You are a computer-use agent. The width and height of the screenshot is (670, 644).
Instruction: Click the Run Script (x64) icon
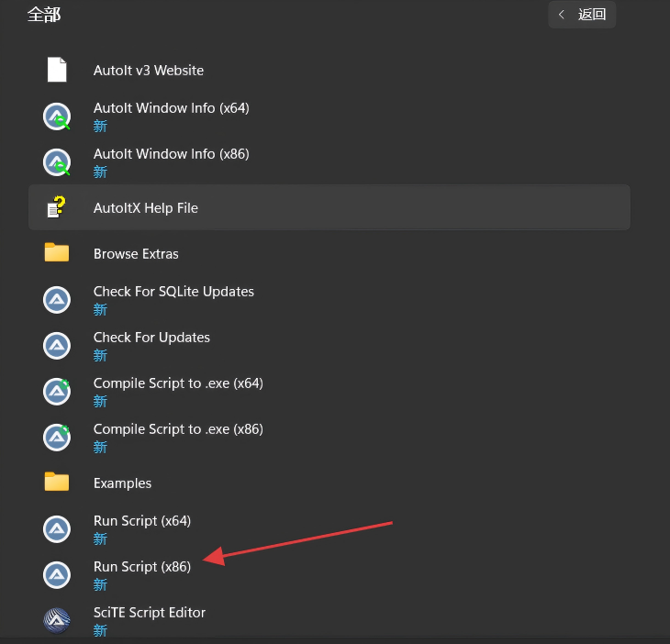(57, 529)
